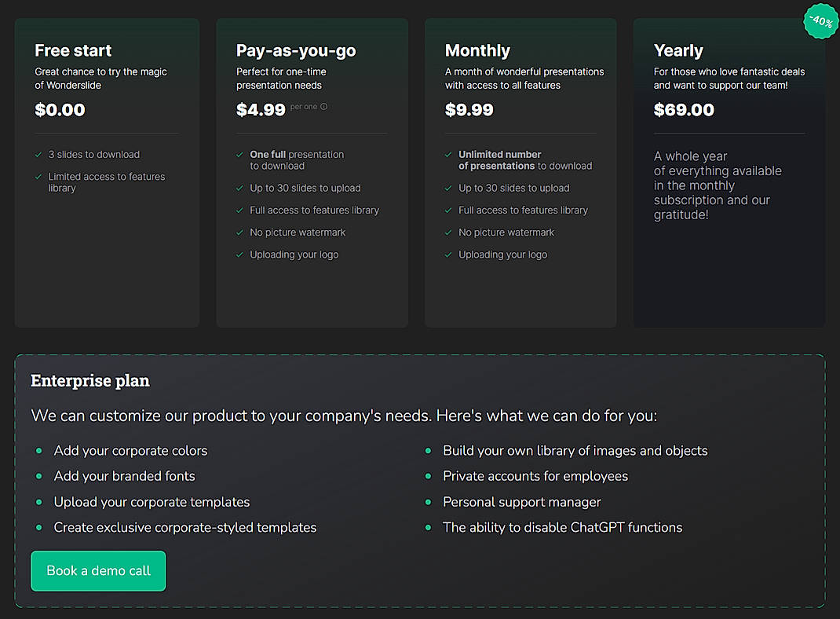Select the Pay-as-you-go plan card
Viewport: 840px width, 619px height.
click(x=312, y=171)
